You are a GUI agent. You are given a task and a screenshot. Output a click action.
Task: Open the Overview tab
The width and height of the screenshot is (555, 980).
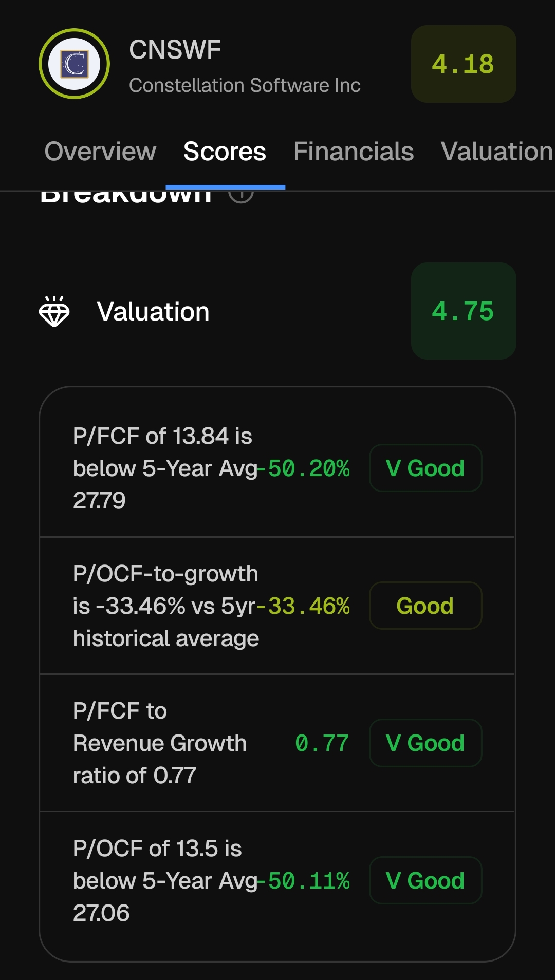100,152
